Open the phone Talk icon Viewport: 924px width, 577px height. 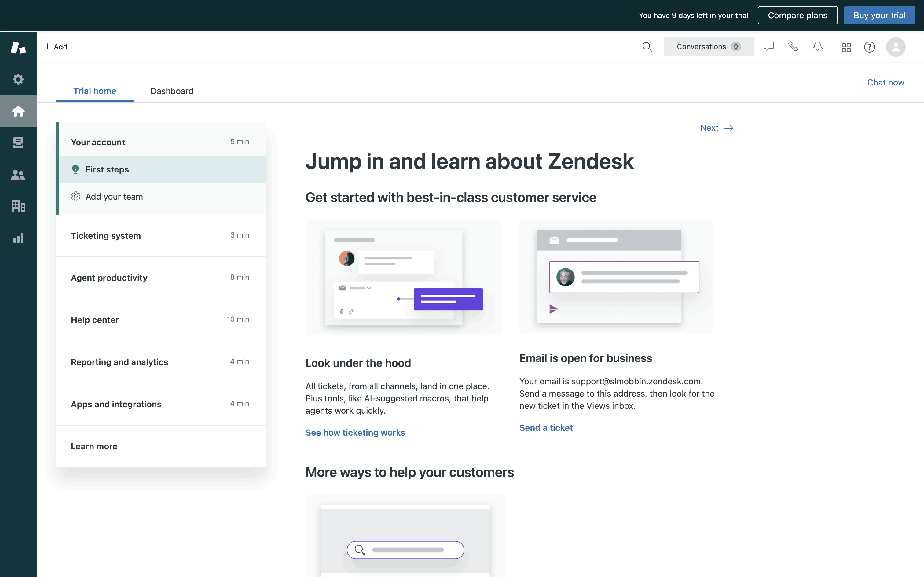pyautogui.click(x=793, y=46)
